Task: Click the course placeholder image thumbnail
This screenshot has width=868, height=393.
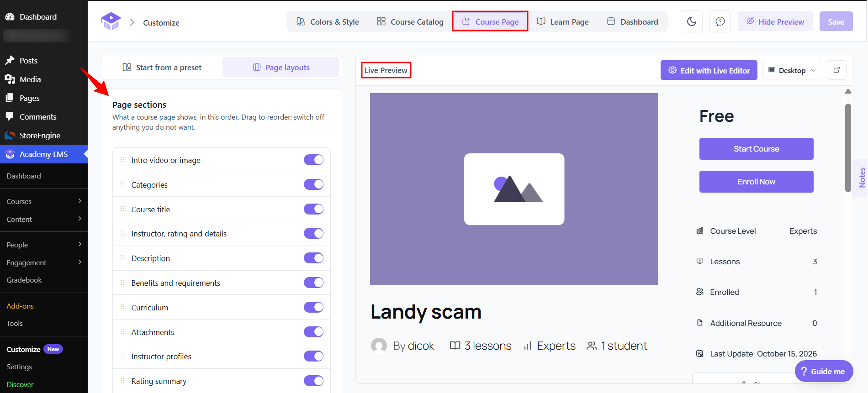Action: tap(514, 189)
